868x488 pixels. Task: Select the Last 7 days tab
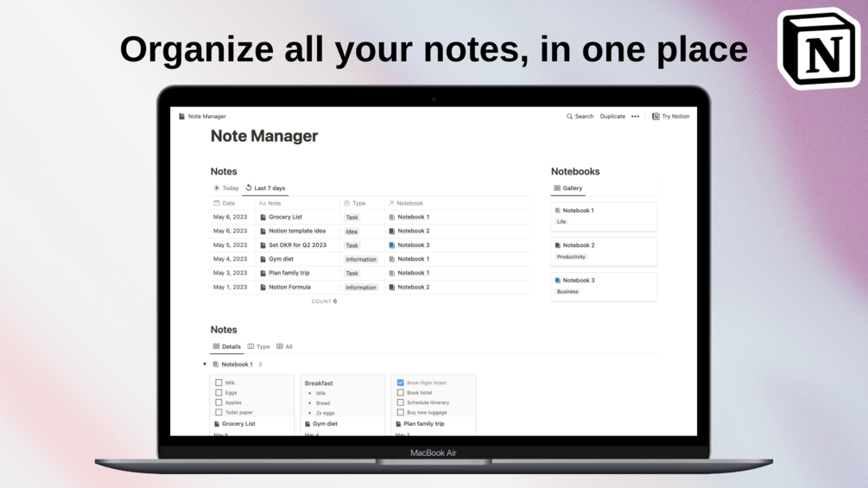pyautogui.click(x=266, y=188)
